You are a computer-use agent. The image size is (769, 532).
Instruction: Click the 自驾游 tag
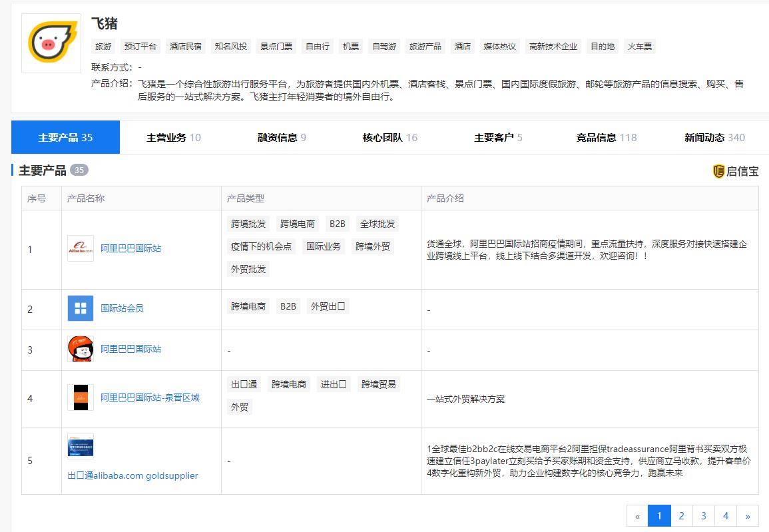point(384,47)
